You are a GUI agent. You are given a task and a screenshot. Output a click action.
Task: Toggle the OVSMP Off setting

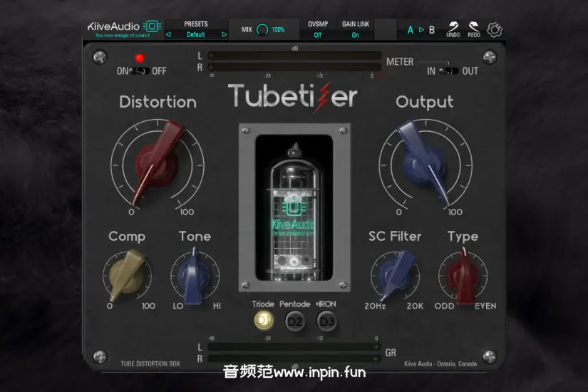click(x=318, y=35)
